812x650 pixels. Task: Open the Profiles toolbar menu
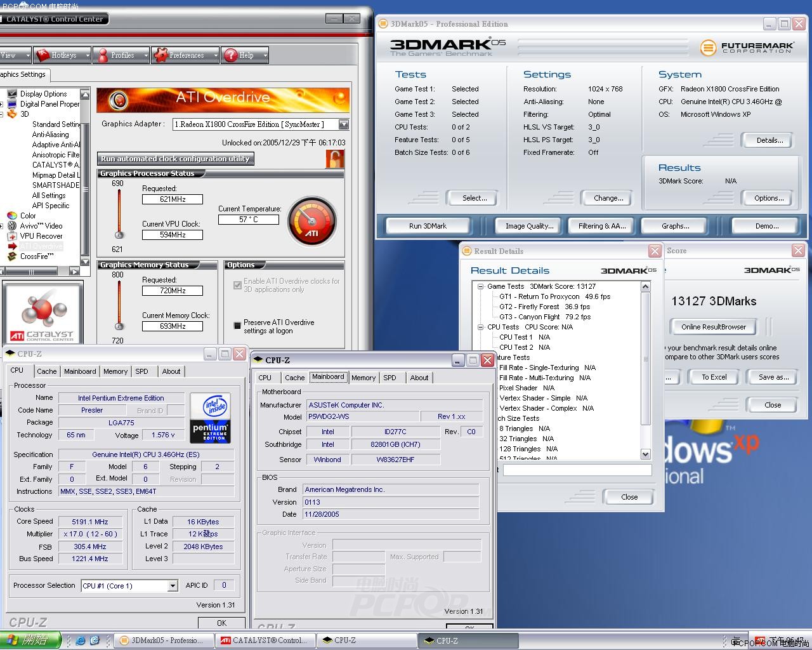coord(121,55)
